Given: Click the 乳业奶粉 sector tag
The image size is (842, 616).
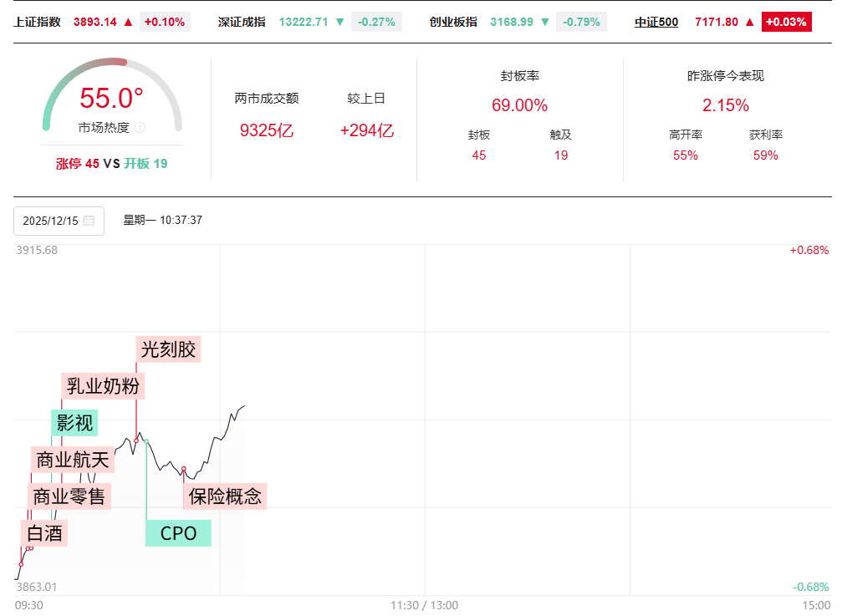Looking at the screenshot, I should pos(104,386).
